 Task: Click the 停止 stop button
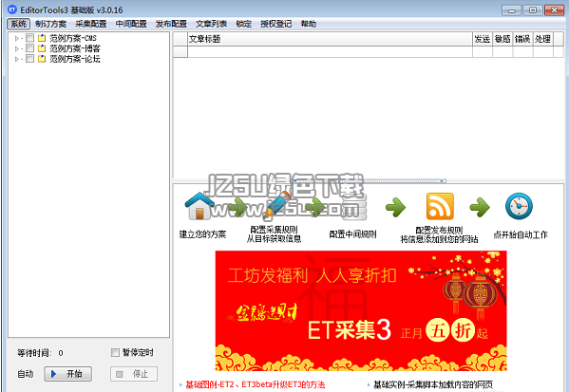134,374
